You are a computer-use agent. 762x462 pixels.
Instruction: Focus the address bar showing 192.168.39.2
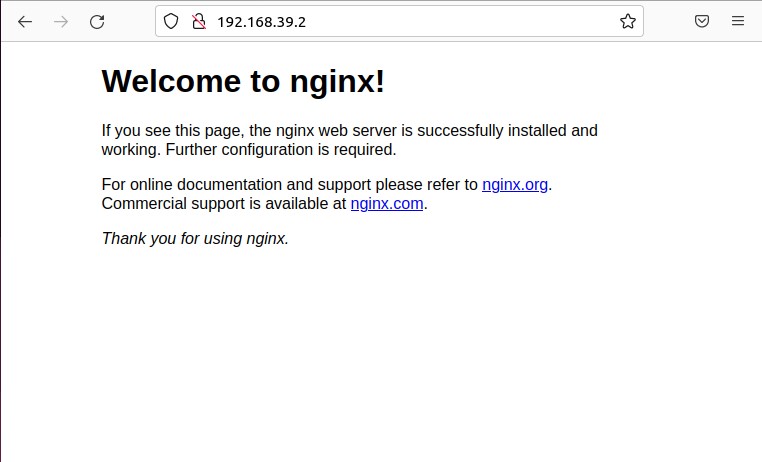262,21
